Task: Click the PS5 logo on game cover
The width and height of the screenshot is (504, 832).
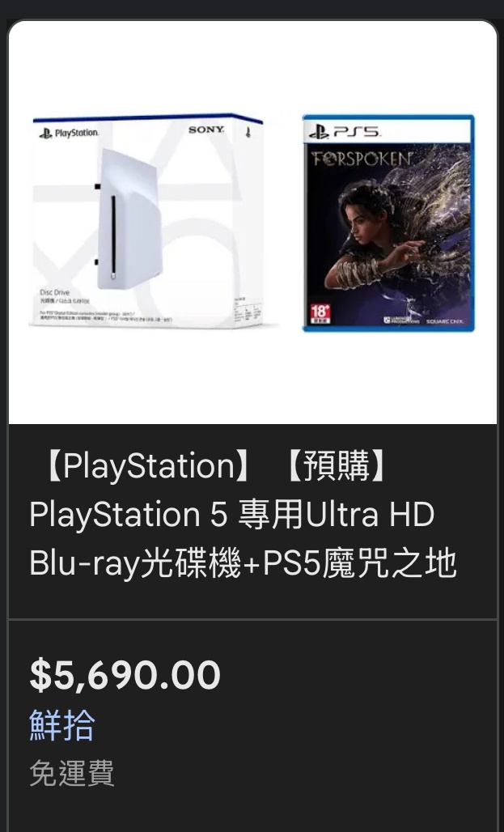Action: [x=345, y=131]
